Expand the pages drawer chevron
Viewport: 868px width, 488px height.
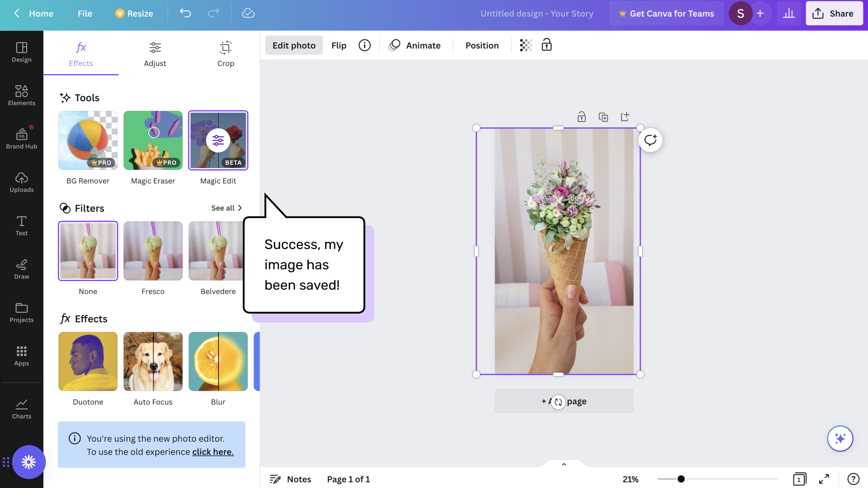coord(564,464)
